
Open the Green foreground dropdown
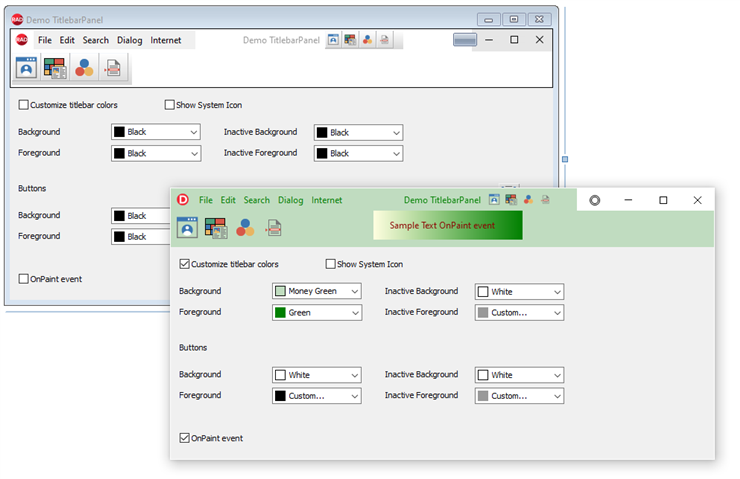pos(317,312)
